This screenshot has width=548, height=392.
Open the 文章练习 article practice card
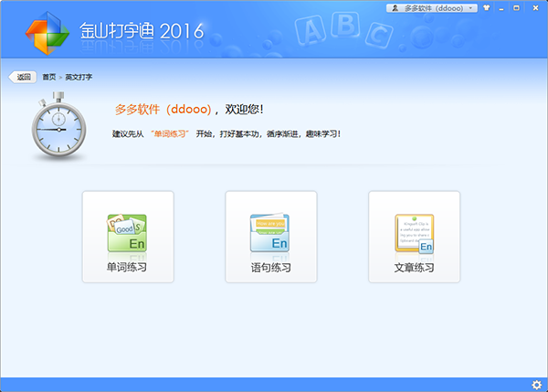point(414,237)
